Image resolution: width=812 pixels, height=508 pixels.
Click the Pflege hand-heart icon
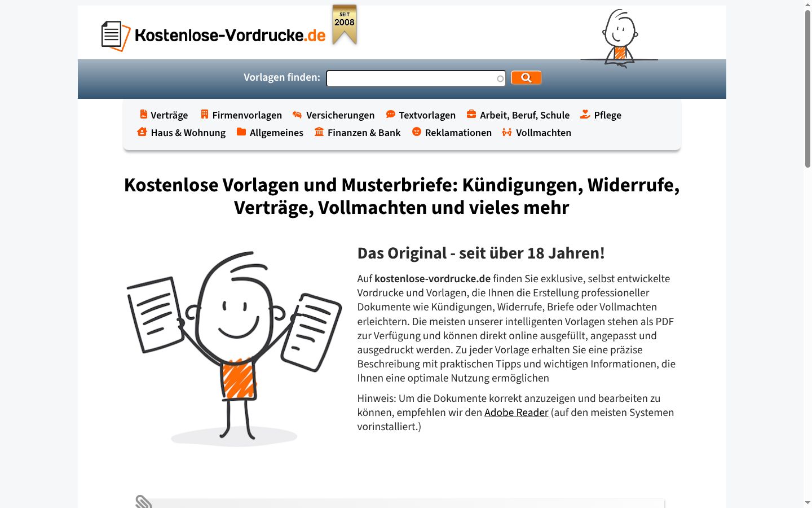pos(585,114)
